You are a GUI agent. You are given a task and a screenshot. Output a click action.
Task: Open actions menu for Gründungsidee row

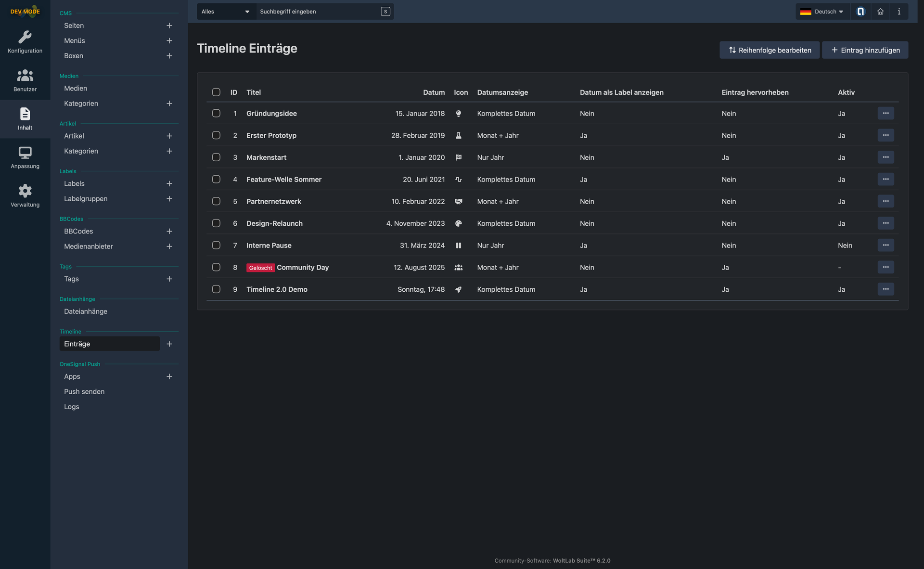coord(885,113)
